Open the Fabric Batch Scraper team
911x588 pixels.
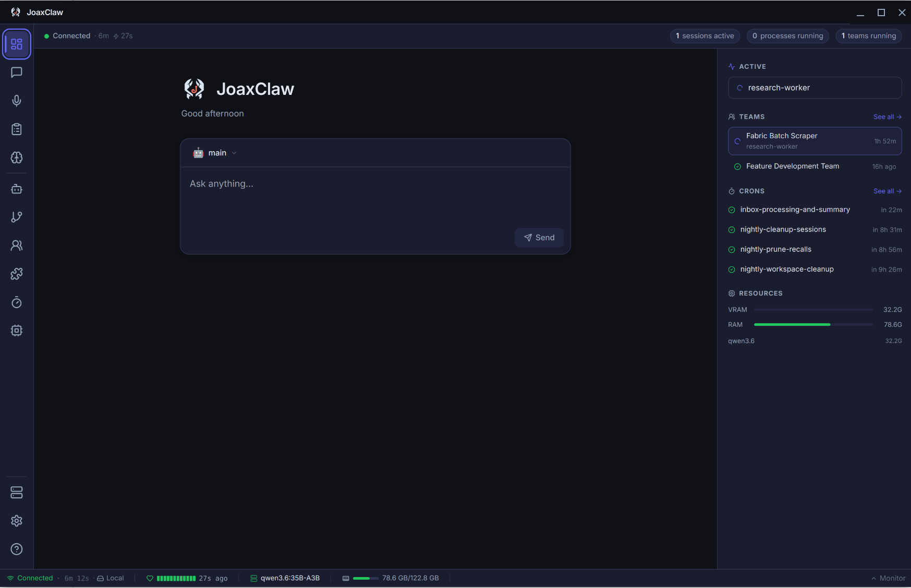pos(815,141)
